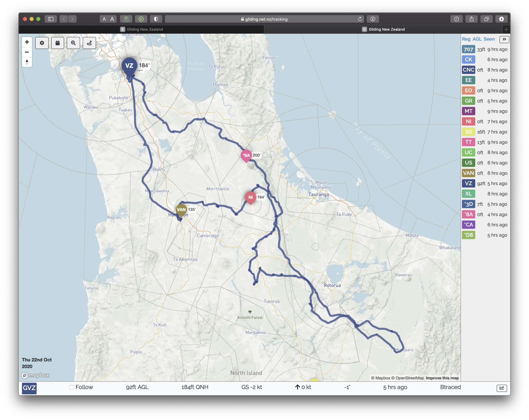This screenshot has width=529, height=420.
Task: Click the Improve this map link
Action: click(x=442, y=378)
